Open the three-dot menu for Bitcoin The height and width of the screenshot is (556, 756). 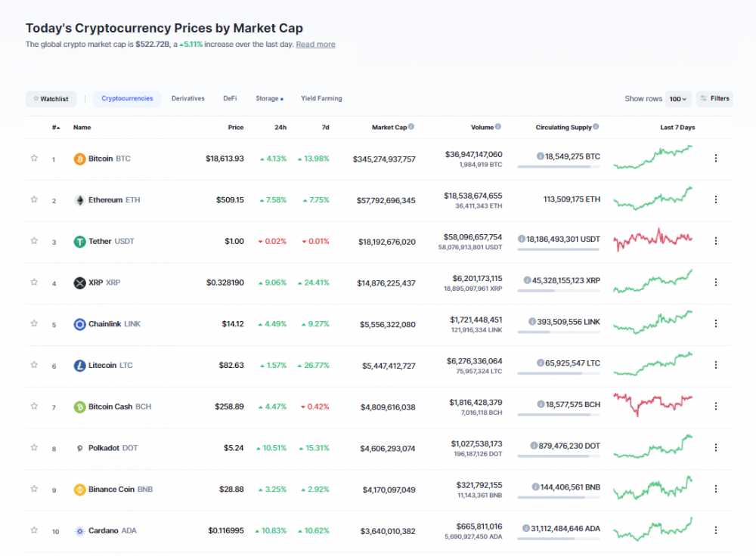[715, 158]
